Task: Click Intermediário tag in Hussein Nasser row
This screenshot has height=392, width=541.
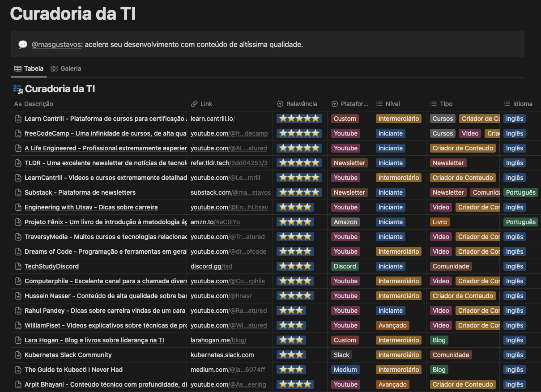Action: pos(399,296)
